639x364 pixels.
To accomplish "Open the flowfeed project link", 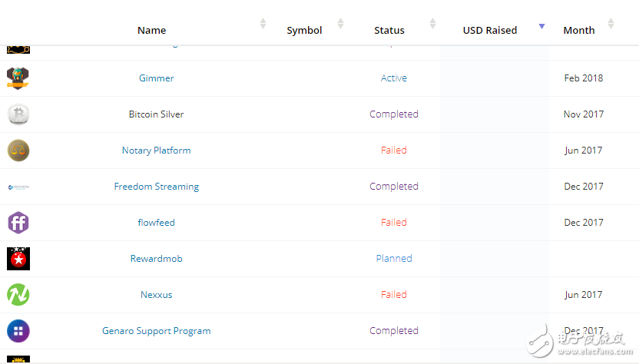I will point(156,223).
